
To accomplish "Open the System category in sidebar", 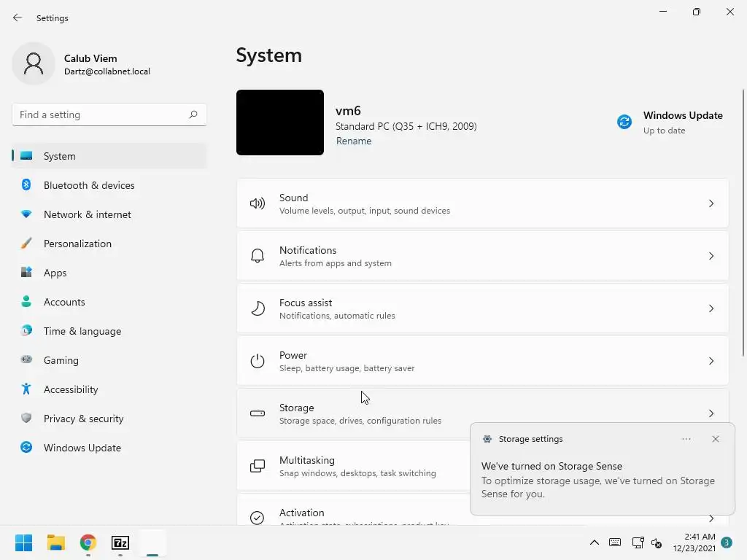I will (109, 156).
